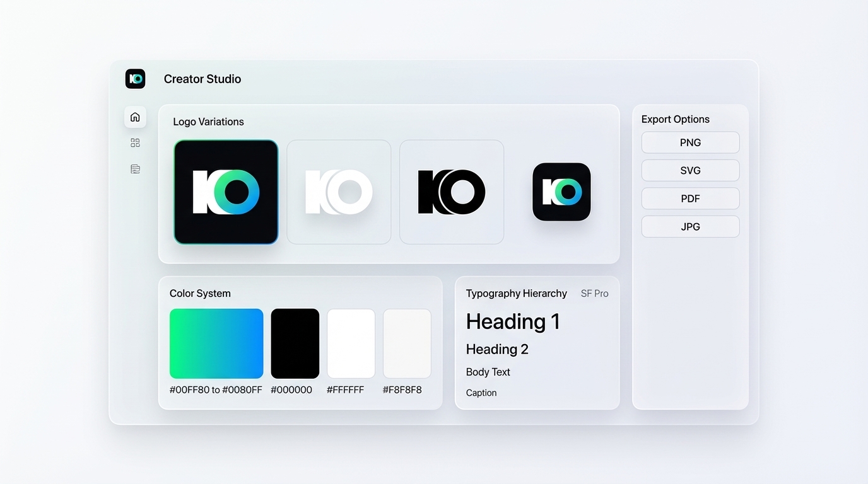Open the documents panel in the sidebar

[135, 168]
